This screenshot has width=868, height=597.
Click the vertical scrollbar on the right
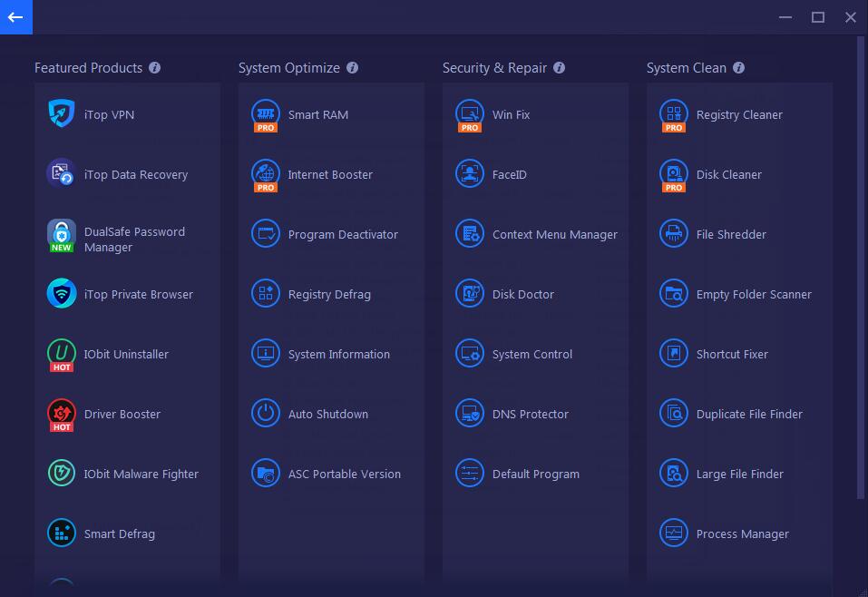coord(860,269)
